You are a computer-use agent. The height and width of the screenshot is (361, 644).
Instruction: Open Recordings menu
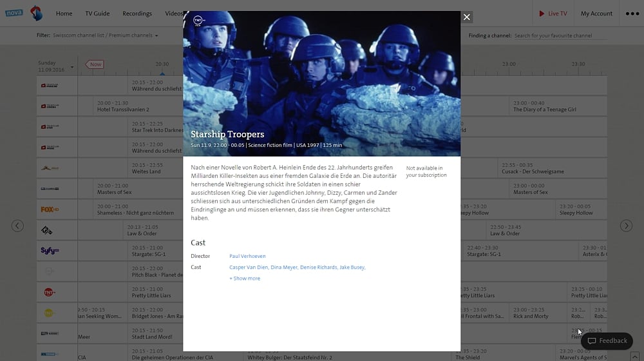click(x=137, y=14)
